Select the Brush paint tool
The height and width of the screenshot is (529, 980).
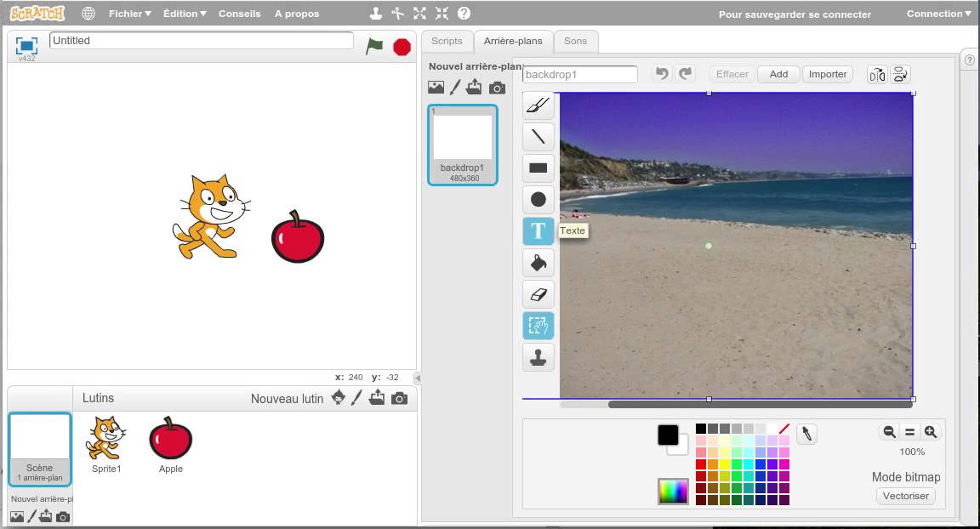pyautogui.click(x=538, y=105)
